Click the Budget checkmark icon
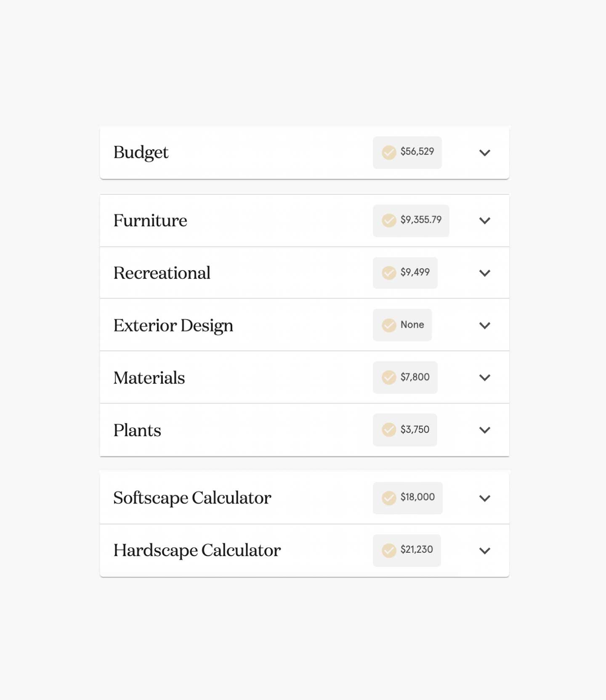 (389, 152)
